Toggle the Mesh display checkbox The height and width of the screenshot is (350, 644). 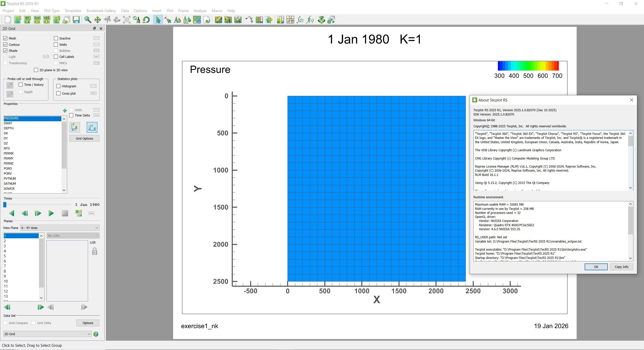pyautogui.click(x=6, y=38)
